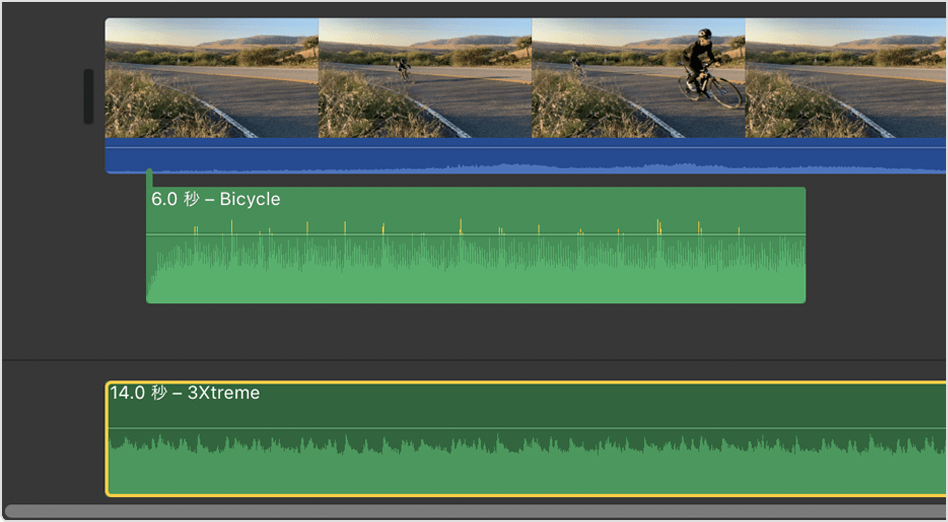Click the Bicycle clip's connection anchor
948x522 pixels.
(x=149, y=179)
